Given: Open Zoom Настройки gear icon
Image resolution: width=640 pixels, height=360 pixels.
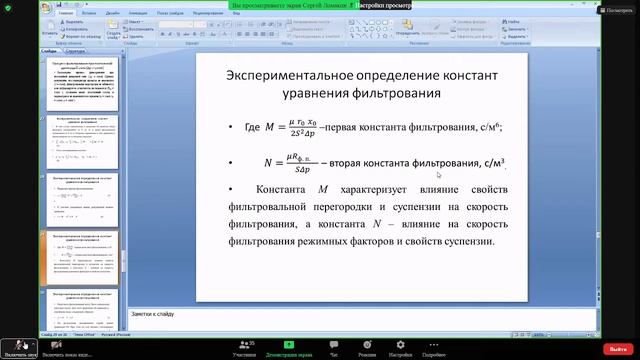Looking at the screenshot, I should (400, 348).
